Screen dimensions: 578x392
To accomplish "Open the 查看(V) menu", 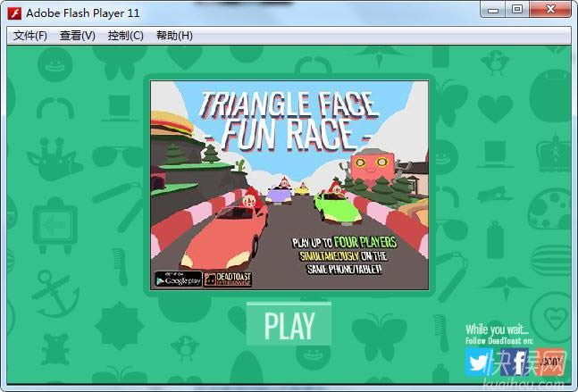I will click(78, 36).
